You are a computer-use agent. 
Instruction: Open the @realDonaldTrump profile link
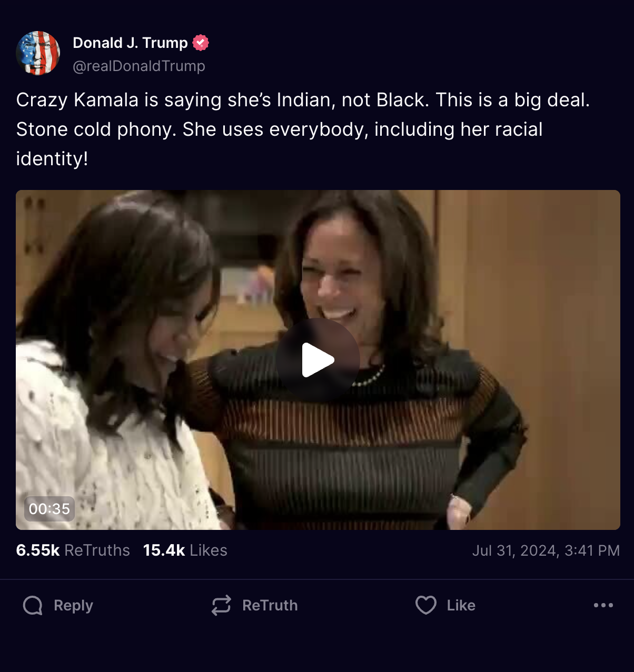tap(139, 66)
